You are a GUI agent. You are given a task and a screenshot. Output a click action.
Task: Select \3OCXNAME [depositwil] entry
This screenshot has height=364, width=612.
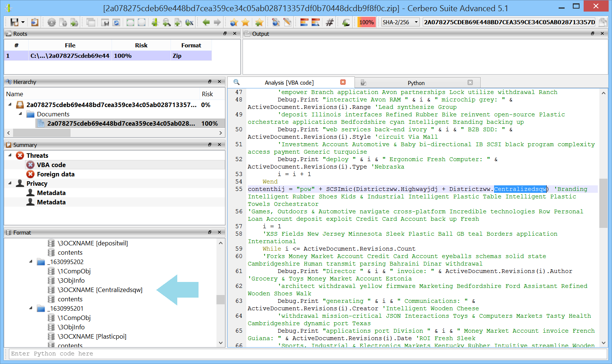(x=93, y=243)
